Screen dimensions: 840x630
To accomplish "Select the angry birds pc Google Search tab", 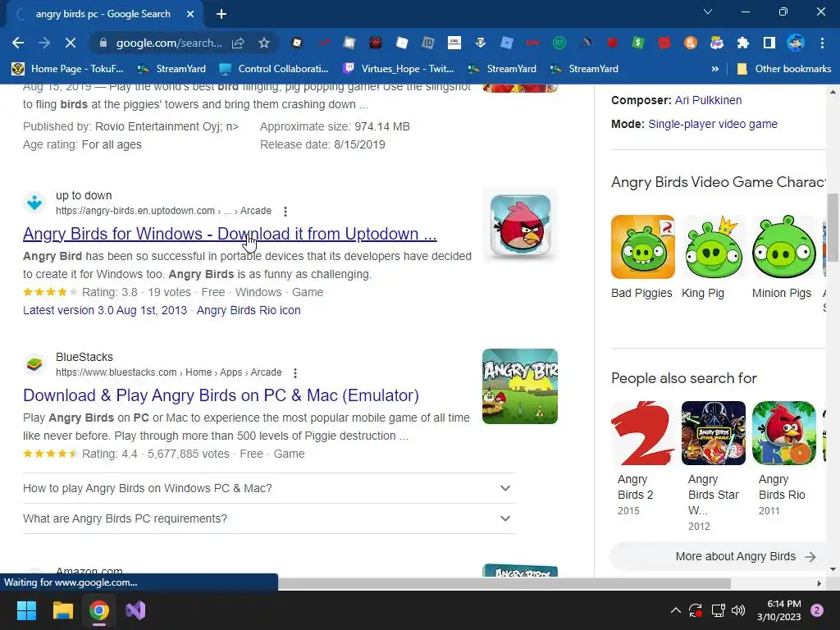I will [103, 14].
